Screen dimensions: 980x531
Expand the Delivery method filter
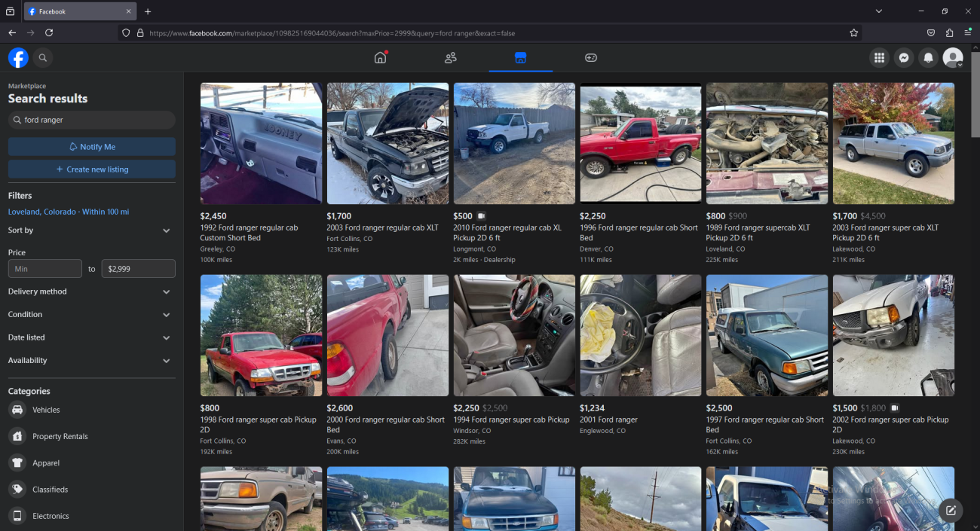pyautogui.click(x=91, y=291)
